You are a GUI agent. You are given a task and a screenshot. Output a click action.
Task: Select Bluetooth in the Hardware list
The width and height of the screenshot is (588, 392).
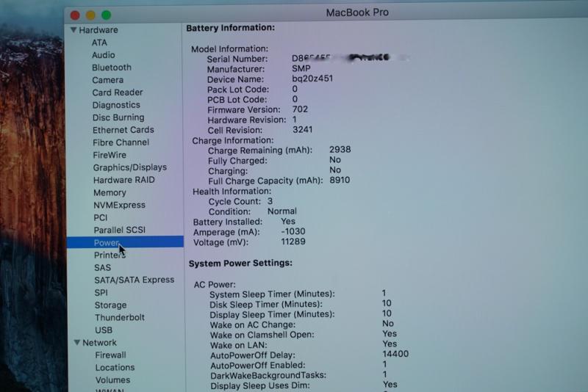(x=112, y=68)
